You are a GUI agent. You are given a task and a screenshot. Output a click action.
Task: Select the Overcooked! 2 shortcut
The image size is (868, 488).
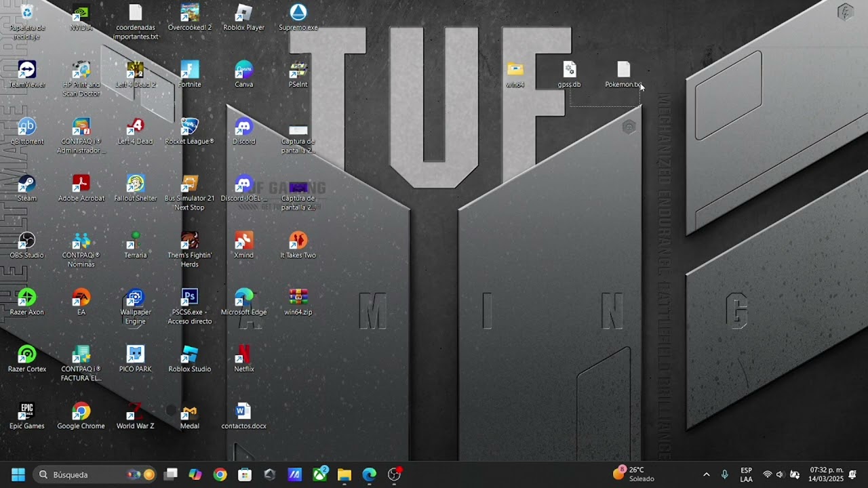point(190,18)
